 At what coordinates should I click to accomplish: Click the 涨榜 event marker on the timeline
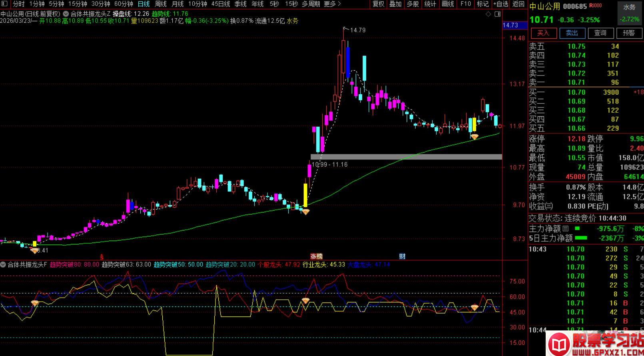pyautogui.click(x=316, y=257)
